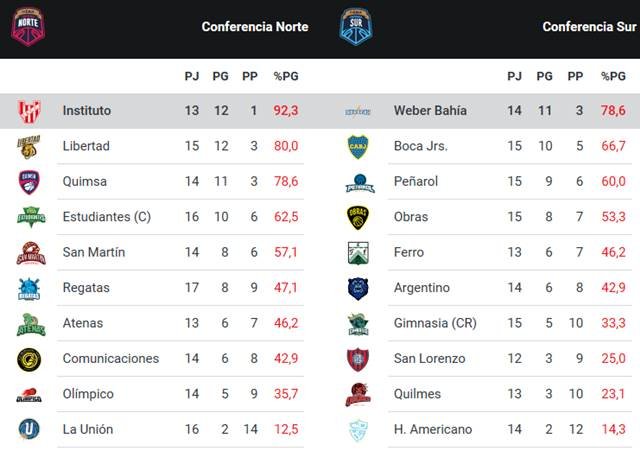Screen dimensions: 640x457
Task: Click the Boca Jrs. team crest
Action: pyautogui.click(x=358, y=146)
